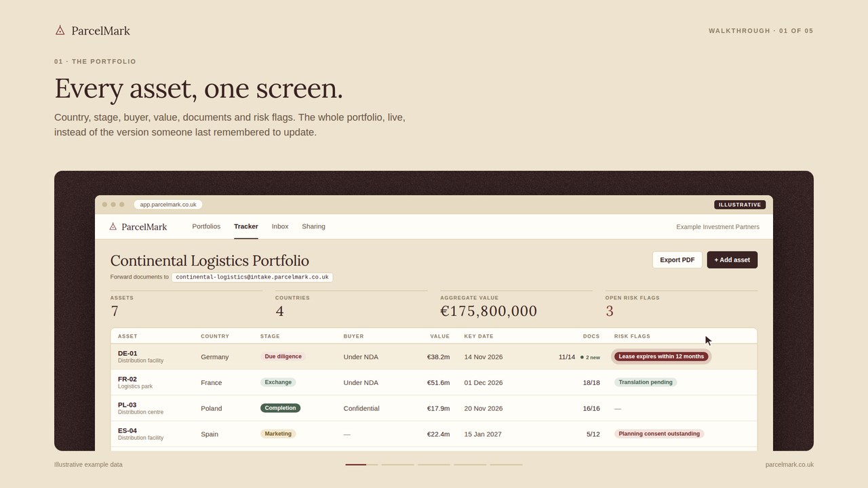Click the ILLUSTRATIVE badge
The image size is (868, 488).
click(x=740, y=205)
